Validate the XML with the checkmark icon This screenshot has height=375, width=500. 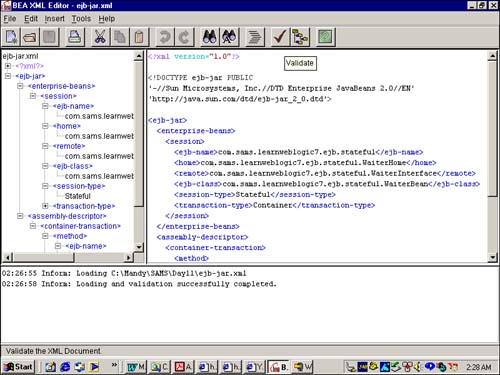click(280, 37)
